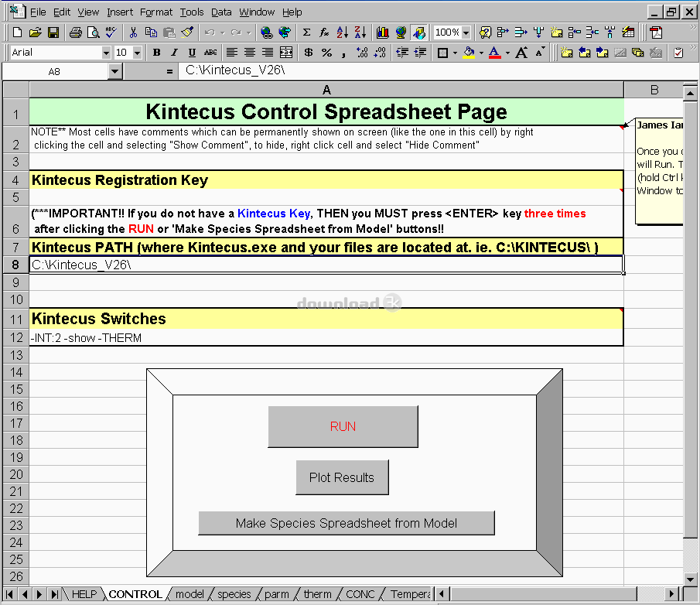Viewport: 700px width, 605px height.
Task: Merge and center cells
Action: point(286,53)
